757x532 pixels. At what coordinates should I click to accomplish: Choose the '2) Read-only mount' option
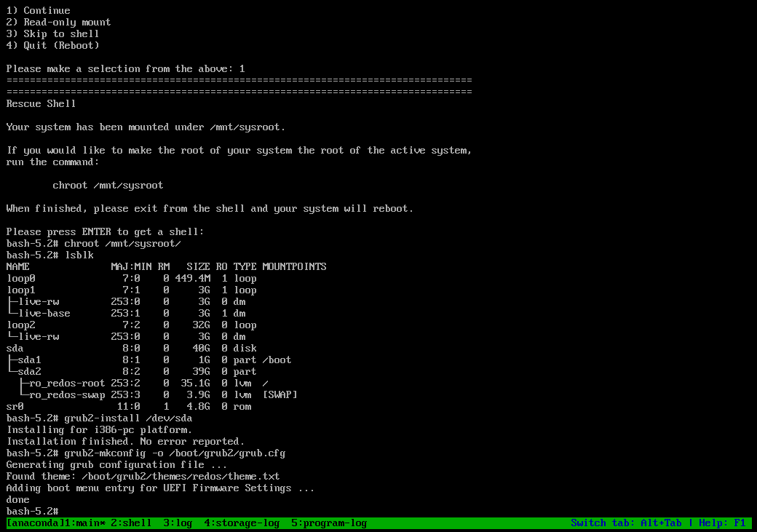pos(58,22)
